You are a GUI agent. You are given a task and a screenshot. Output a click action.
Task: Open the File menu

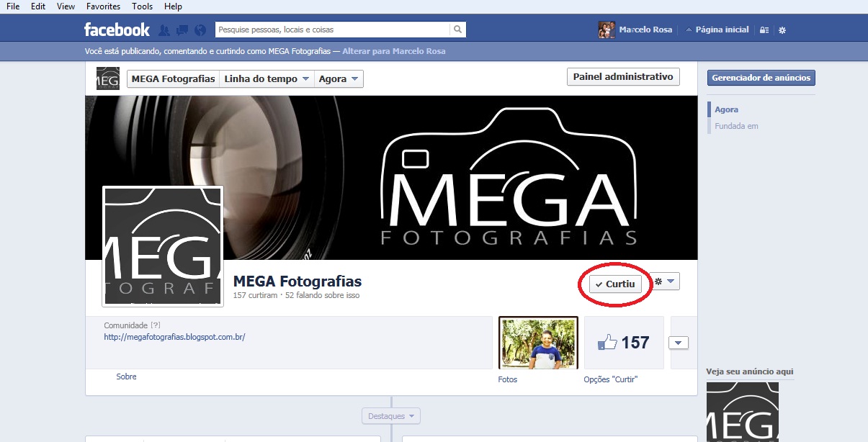point(13,6)
